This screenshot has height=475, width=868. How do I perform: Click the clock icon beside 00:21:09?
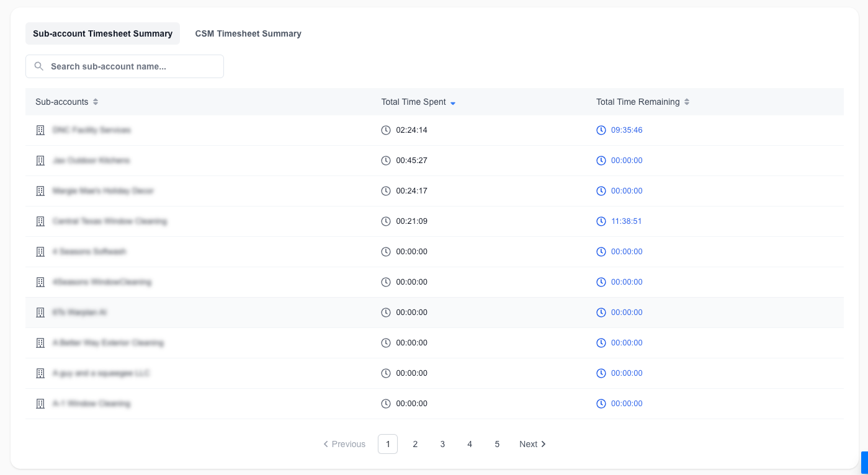click(386, 221)
